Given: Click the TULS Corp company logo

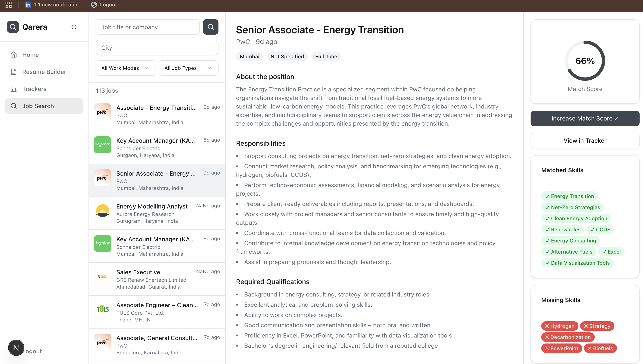Looking at the screenshot, I should click(x=103, y=309).
